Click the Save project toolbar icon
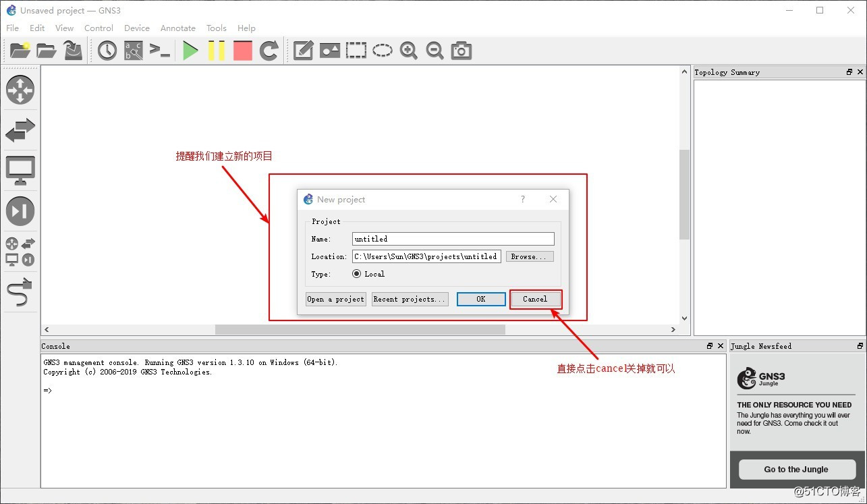The image size is (867, 504). pos(73,51)
